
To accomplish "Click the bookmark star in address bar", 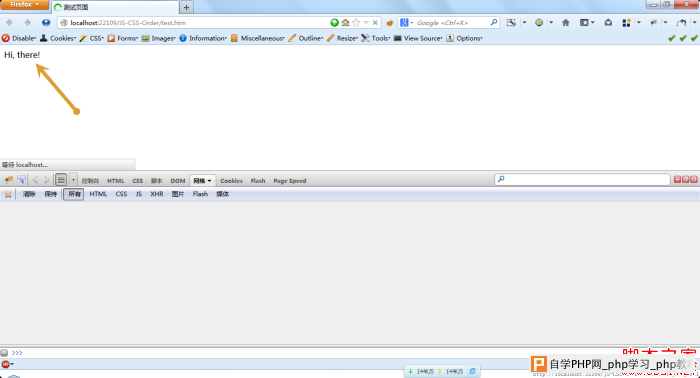I will pos(356,22).
